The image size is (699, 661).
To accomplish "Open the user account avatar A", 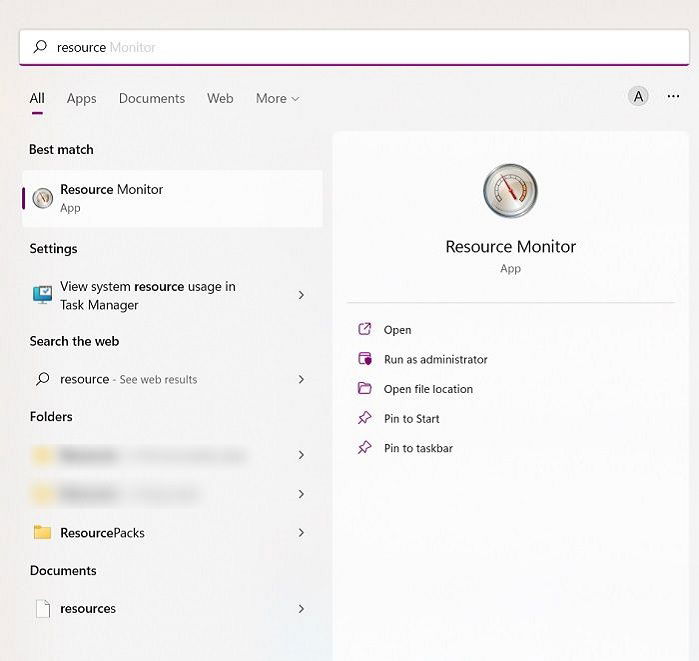I will click(x=638, y=96).
